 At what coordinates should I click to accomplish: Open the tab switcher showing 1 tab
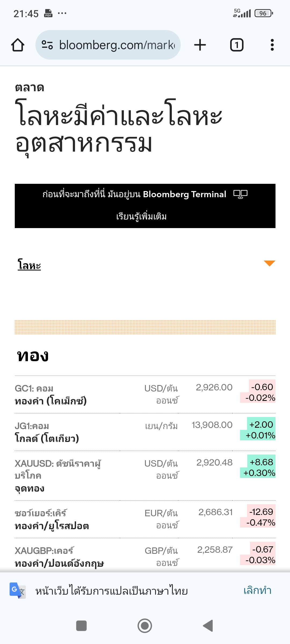coord(237,45)
